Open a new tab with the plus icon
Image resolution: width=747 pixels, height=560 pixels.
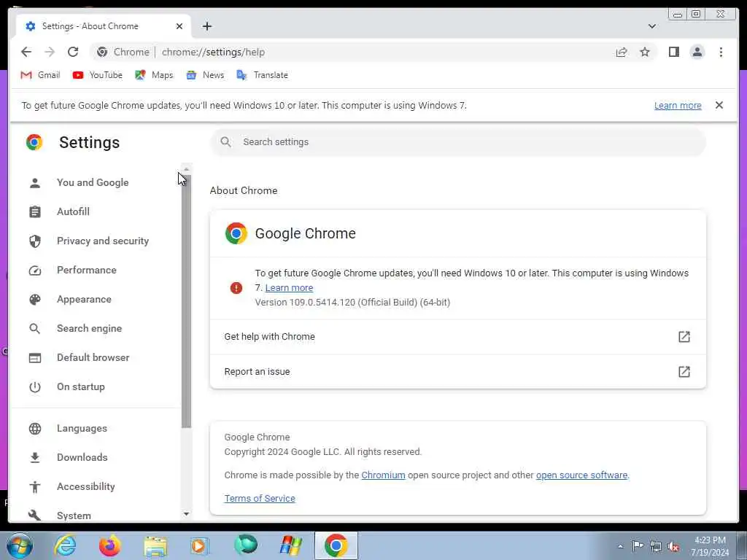206,26
